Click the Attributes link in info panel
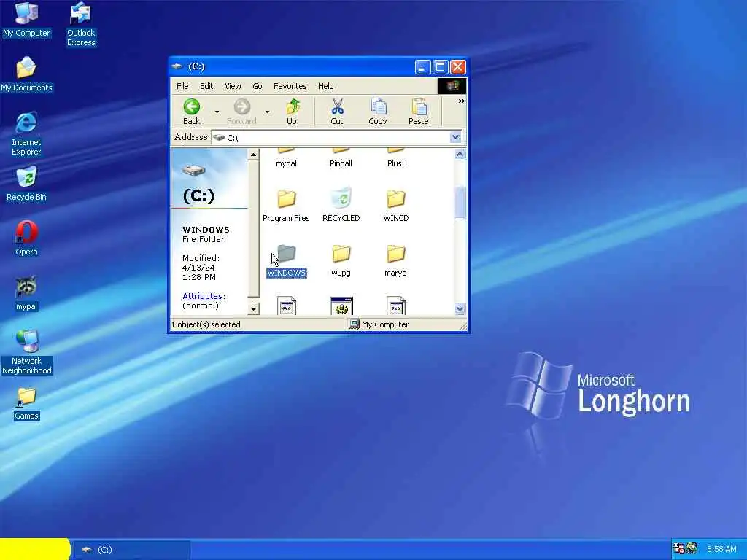Screen dimensions: 747x560 (x=202, y=296)
